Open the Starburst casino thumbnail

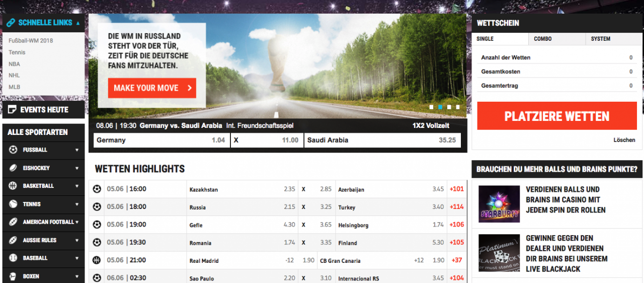499,204
